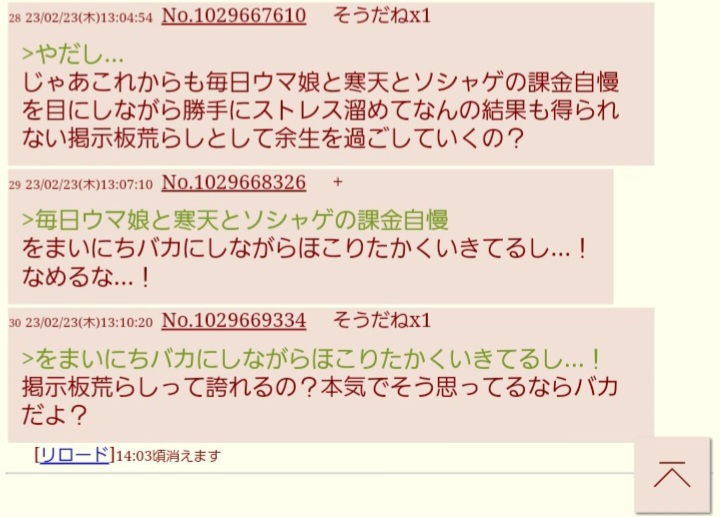
Task: Click the 14:03頃消えます expiry notice
Action: click(x=168, y=456)
